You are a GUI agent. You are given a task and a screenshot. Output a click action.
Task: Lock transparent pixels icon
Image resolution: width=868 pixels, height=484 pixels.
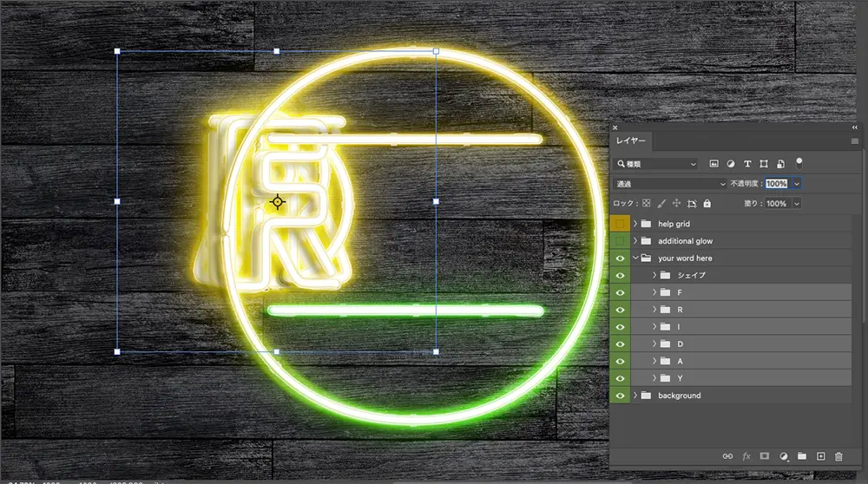coord(646,204)
